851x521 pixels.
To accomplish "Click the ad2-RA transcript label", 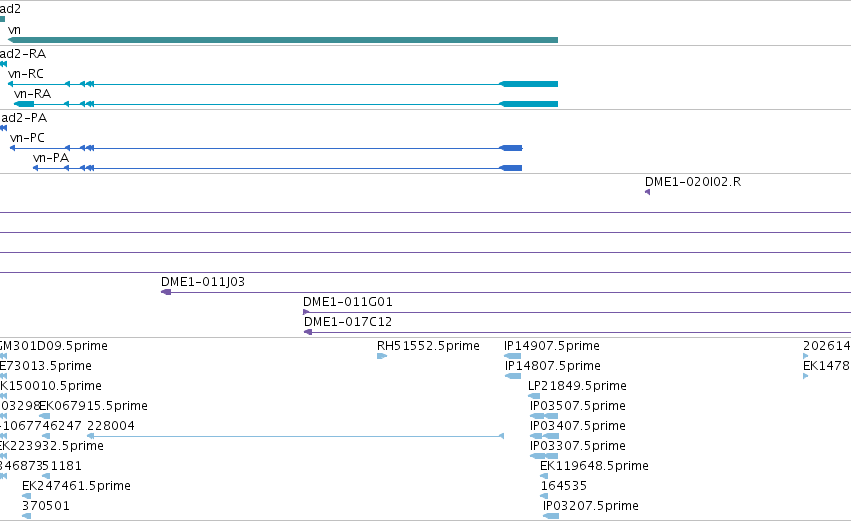I will click(x=23, y=54).
